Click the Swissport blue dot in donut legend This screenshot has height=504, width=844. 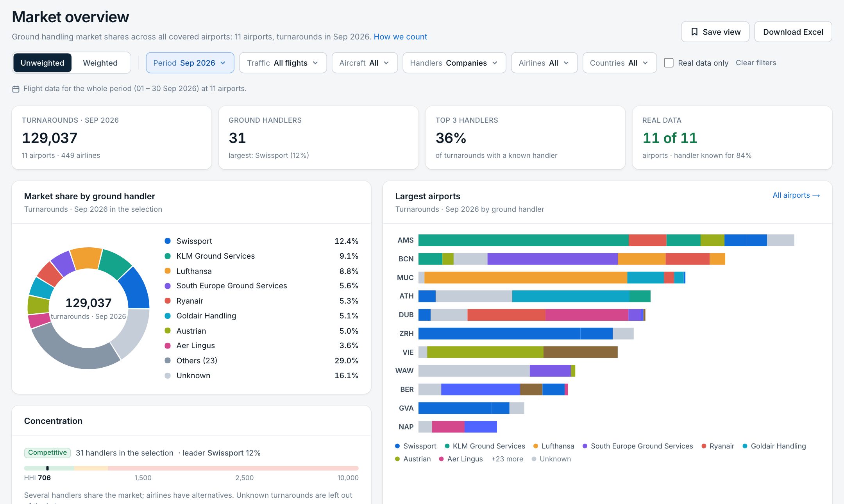168,241
